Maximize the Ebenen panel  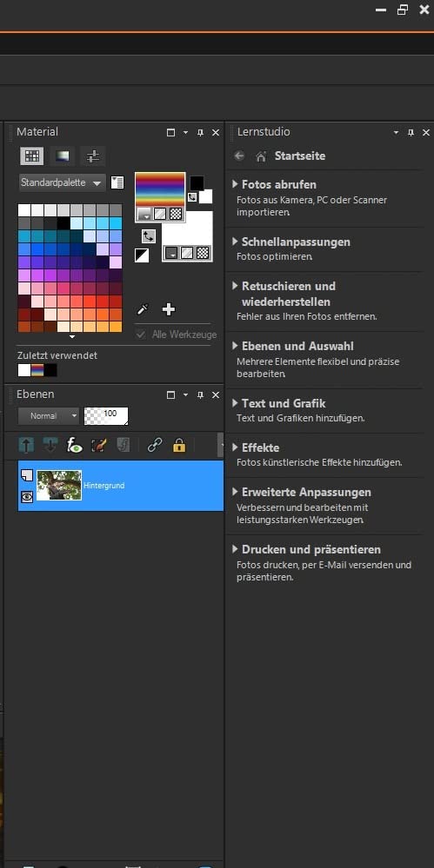click(x=170, y=395)
